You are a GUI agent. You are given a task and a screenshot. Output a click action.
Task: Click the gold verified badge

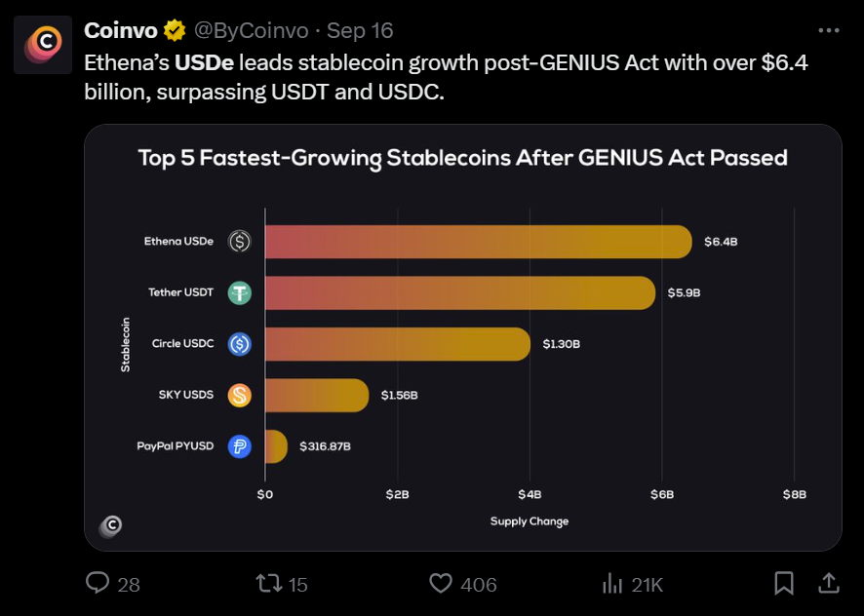point(175,30)
